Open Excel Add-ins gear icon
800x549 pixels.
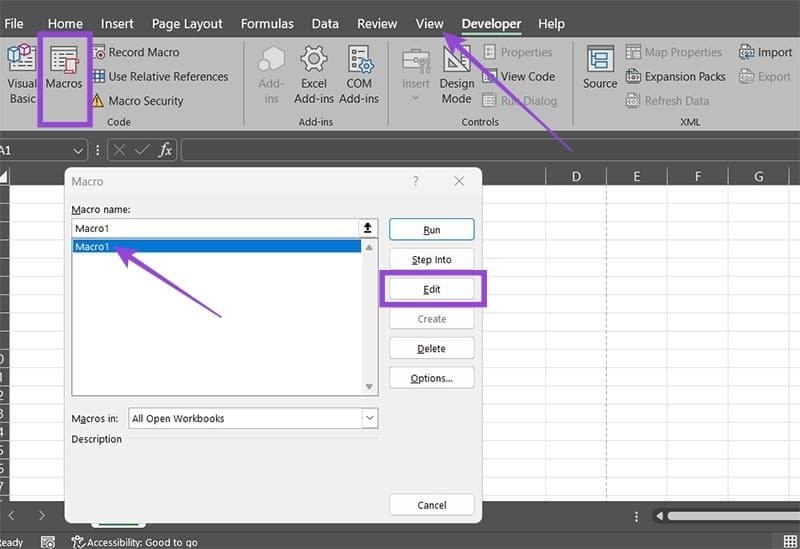(314, 73)
